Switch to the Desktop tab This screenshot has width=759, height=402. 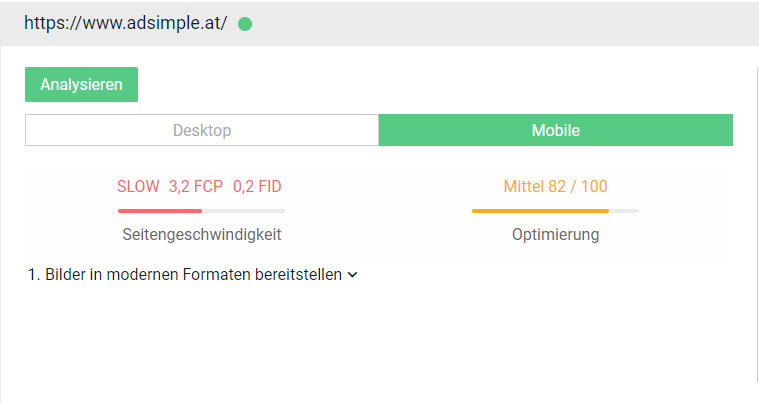202,130
